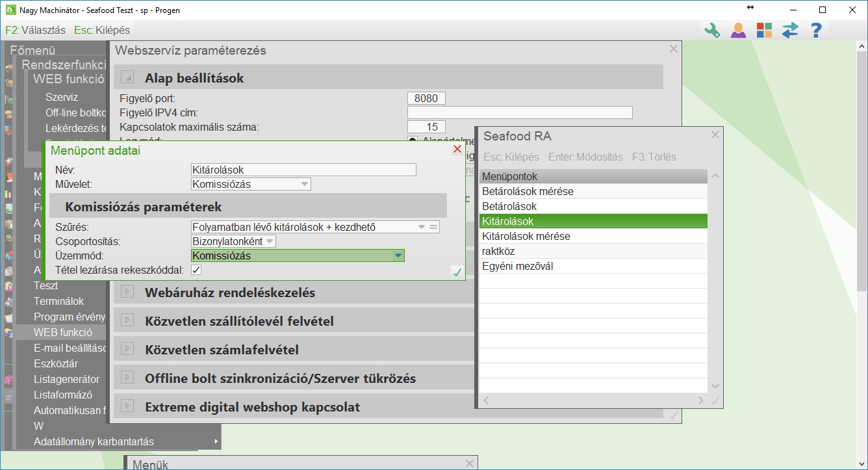
Task: Select Terminálok menu entry
Action: 59,301
